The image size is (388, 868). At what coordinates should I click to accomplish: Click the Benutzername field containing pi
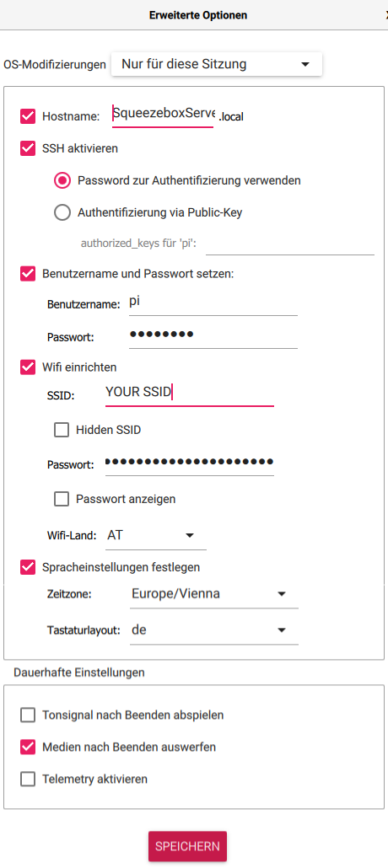tap(213, 303)
